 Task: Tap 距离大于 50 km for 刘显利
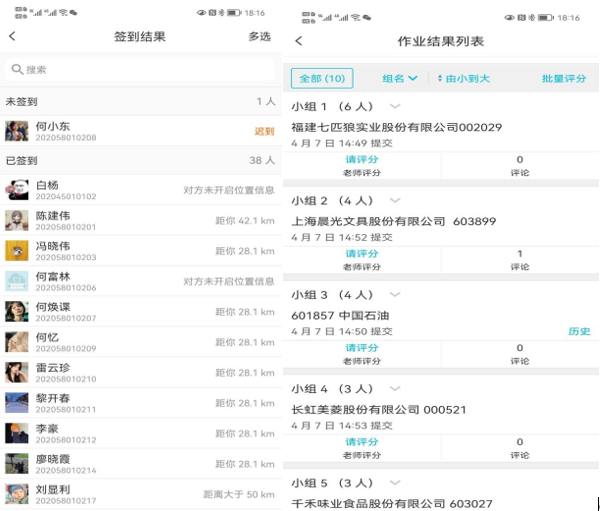tap(239, 494)
